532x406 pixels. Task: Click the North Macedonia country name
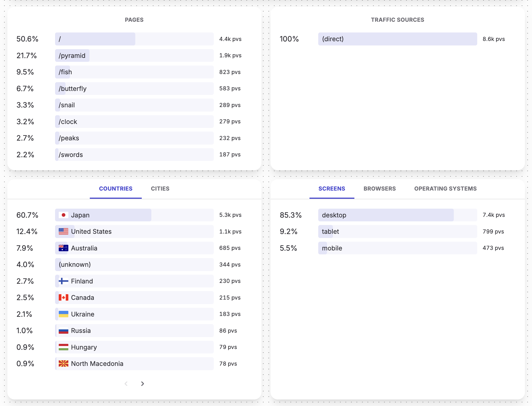[97, 364]
